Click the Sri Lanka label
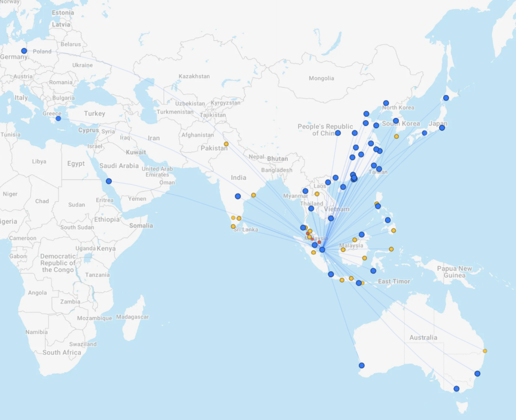 246,230
